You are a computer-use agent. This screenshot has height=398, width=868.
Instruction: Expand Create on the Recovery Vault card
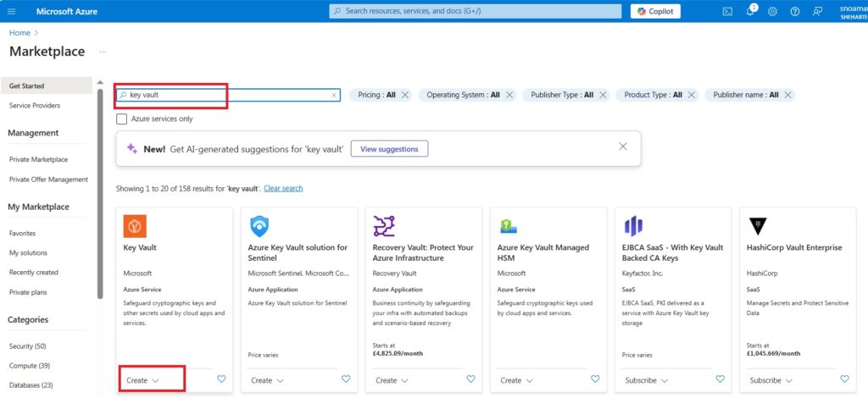(x=392, y=380)
